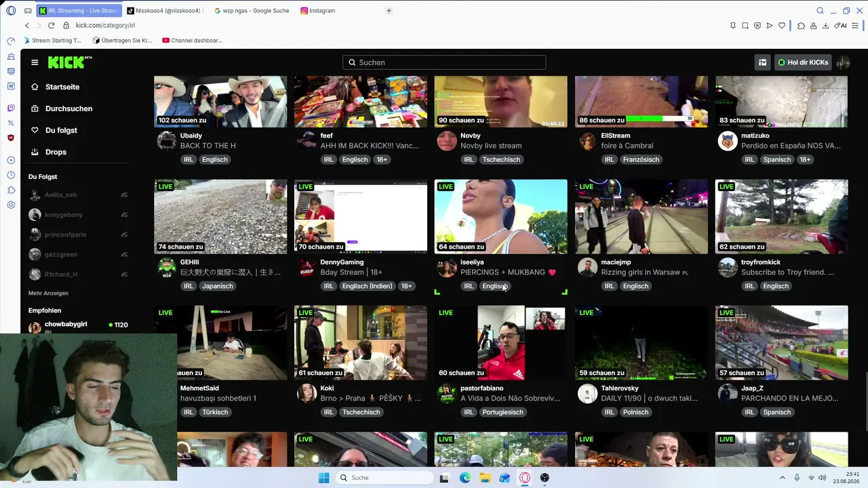Open the maciejmp Warsaw stream thumbnail
868x488 pixels.
pyautogui.click(x=641, y=217)
